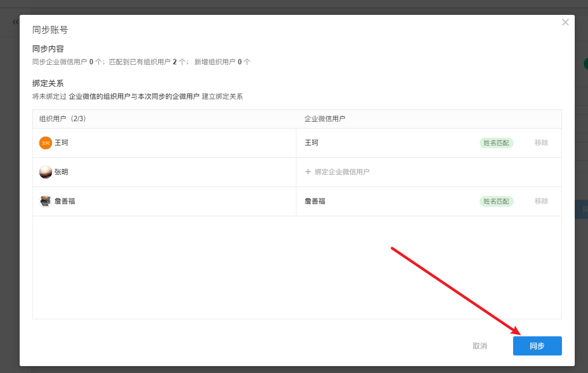Remove the binding for 王珂

pos(541,143)
